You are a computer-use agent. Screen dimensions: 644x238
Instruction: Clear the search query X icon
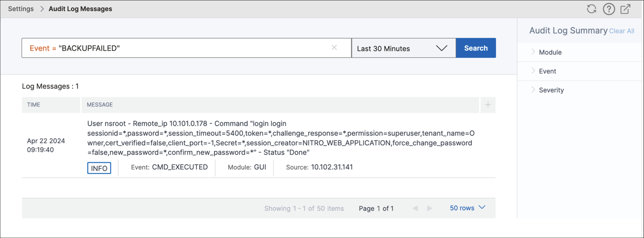334,48
